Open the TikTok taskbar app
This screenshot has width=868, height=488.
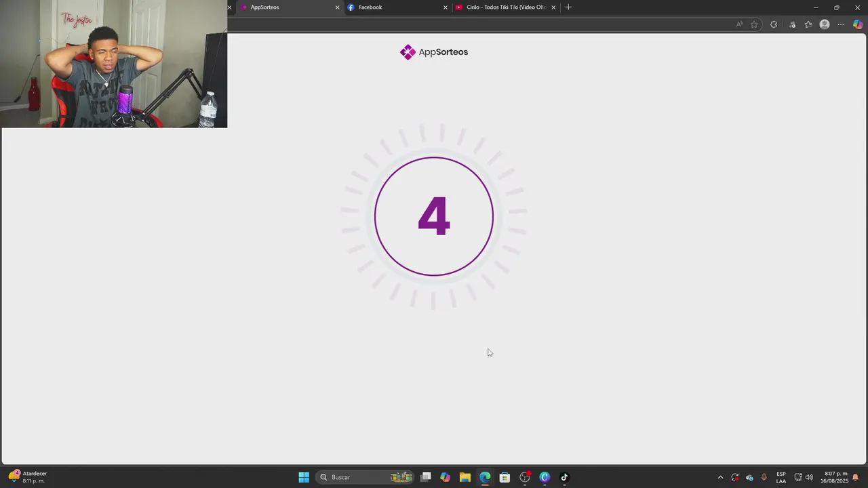[564, 477]
